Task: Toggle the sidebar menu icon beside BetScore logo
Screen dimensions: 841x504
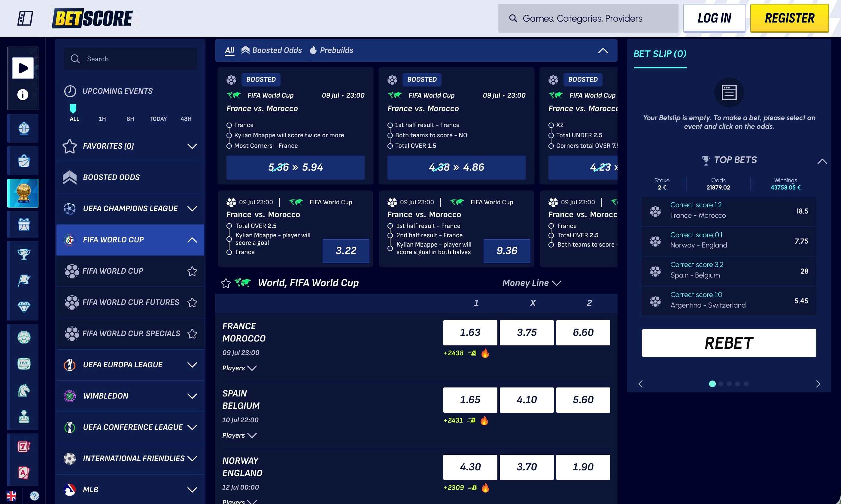Action: (25, 18)
